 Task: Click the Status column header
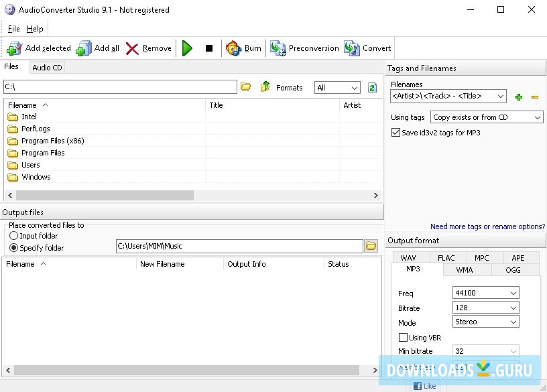(x=353, y=264)
